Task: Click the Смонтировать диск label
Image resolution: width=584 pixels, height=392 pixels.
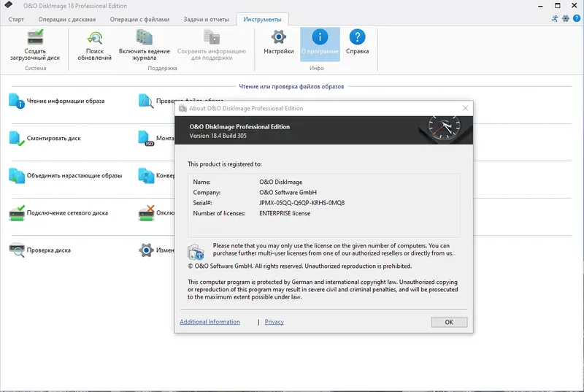Action: click(53, 138)
